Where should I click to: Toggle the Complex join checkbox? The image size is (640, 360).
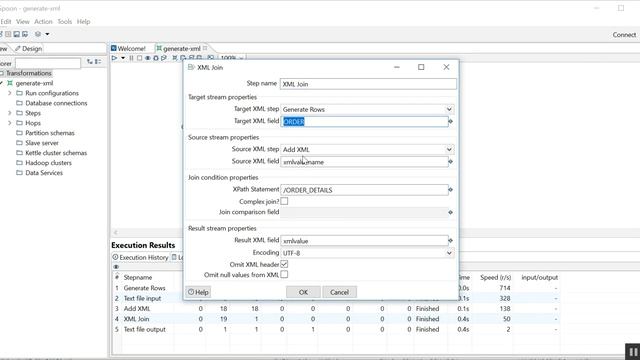click(x=284, y=201)
